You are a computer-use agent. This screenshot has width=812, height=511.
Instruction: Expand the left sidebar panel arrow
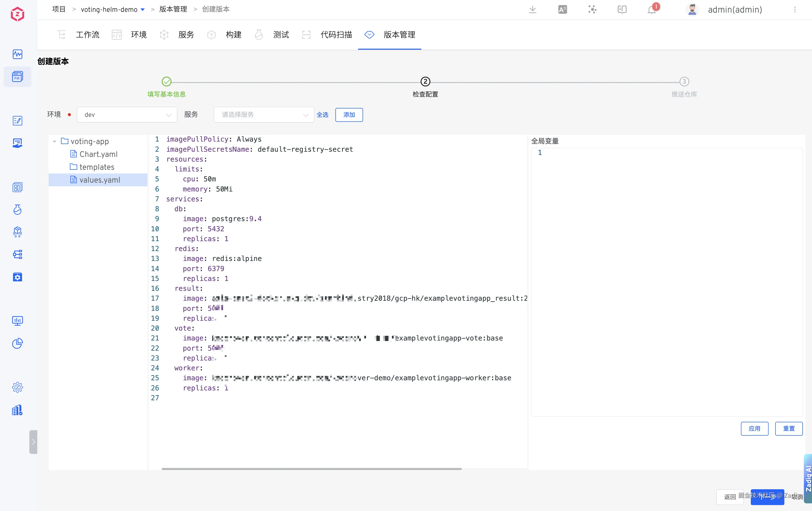point(33,442)
